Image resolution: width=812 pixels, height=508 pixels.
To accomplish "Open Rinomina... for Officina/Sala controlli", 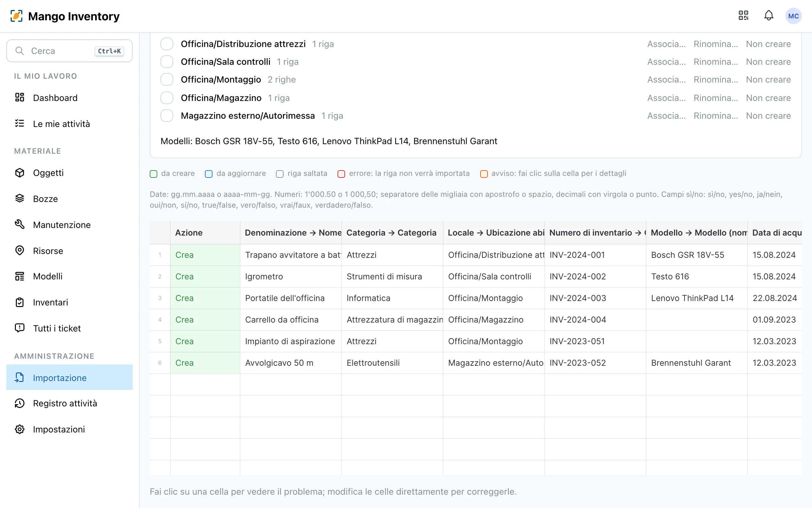I will point(716,62).
